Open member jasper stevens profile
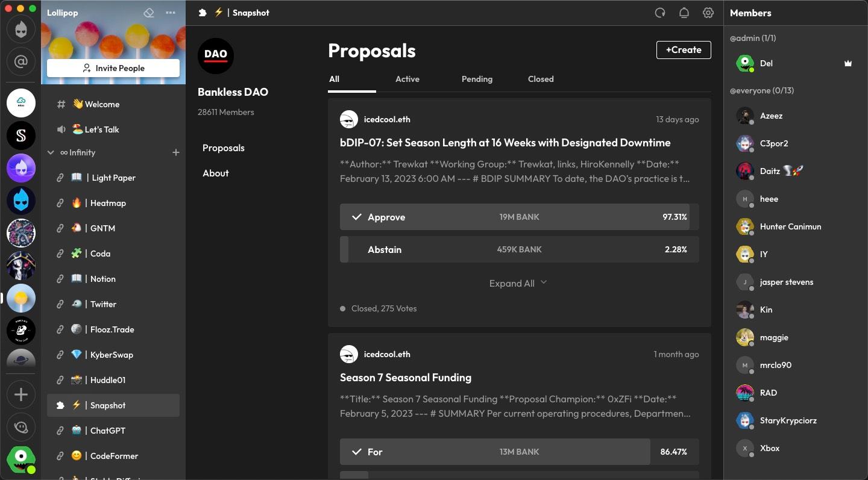 796,282
